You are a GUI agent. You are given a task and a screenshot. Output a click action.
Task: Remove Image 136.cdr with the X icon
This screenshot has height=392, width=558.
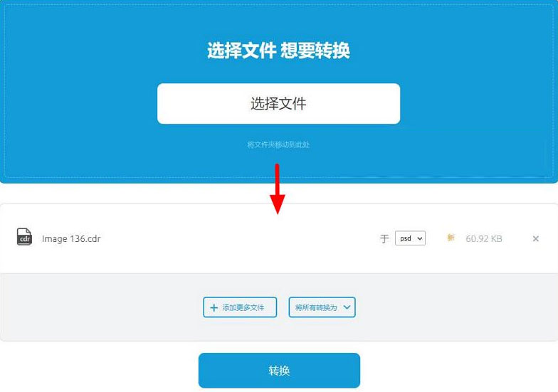coord(535,239)
